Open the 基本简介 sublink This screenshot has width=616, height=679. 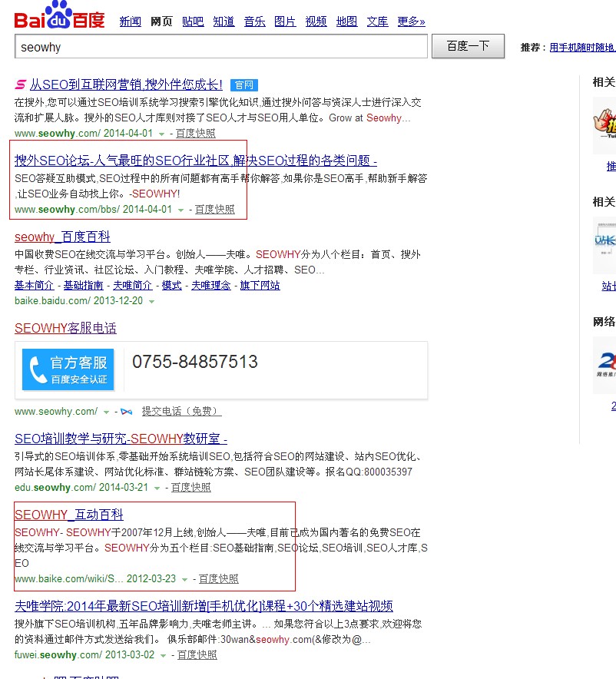pos(35,286)
